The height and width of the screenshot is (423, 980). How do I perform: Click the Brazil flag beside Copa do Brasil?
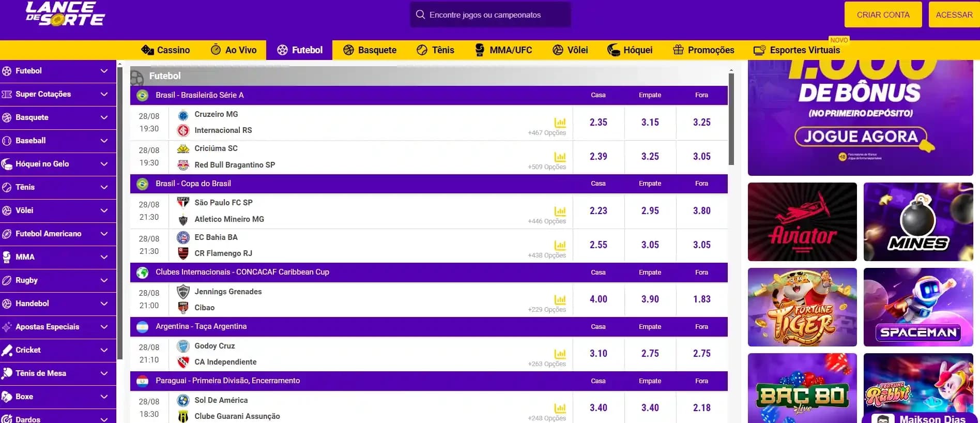(142, 184)
